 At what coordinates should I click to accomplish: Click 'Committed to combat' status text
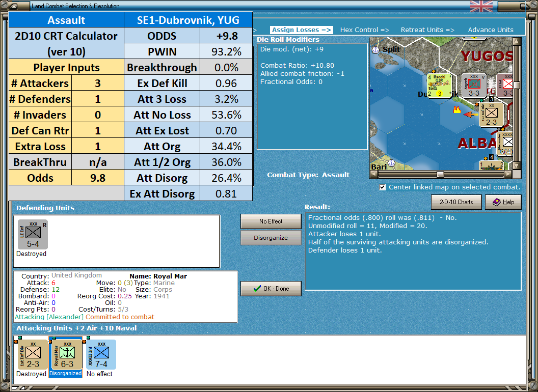click(120, 317)
